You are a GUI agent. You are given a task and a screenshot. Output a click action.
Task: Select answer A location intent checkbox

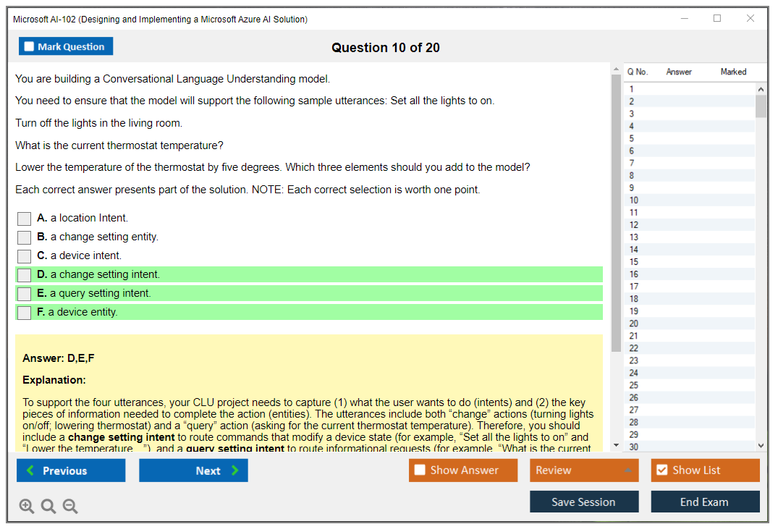pyautogui.click(x=25, y=218)
